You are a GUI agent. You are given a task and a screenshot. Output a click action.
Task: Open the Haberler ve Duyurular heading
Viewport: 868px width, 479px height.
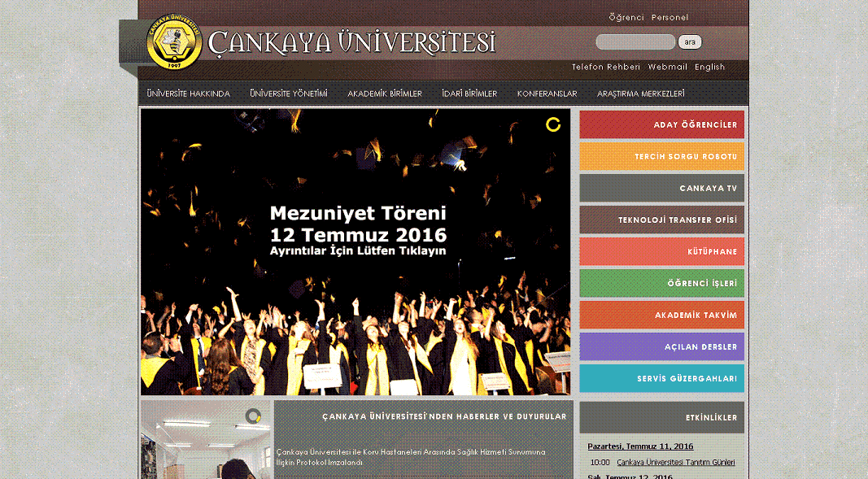click(x=444, y=416)
